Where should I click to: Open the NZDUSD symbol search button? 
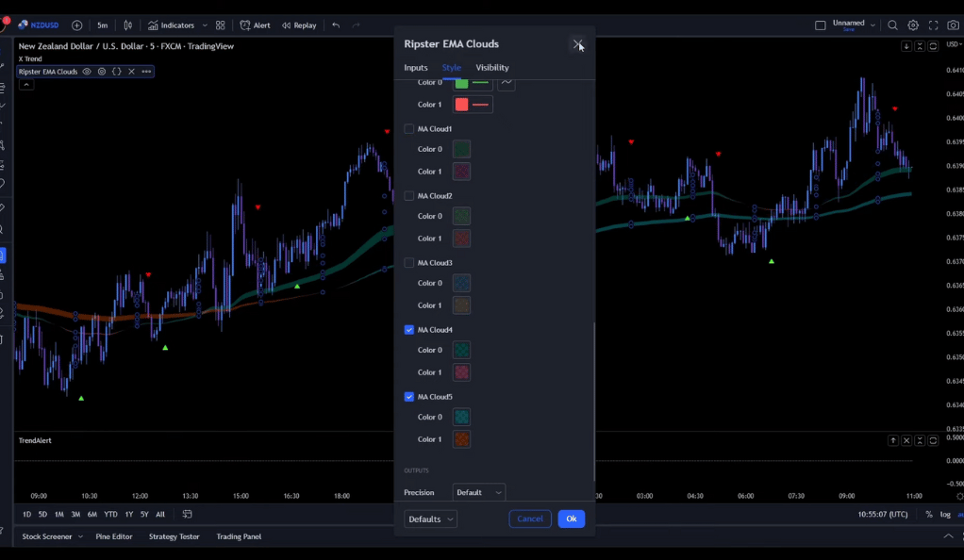[x=39, y=25]
